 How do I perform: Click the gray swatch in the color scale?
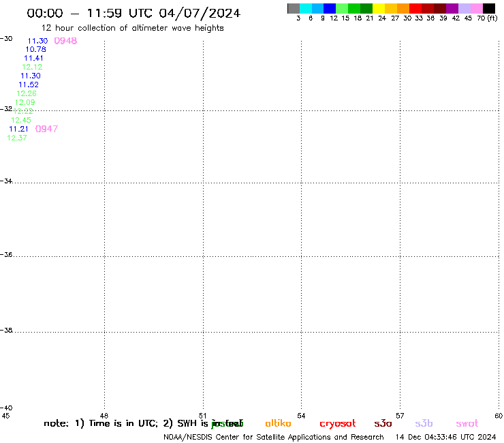pyautogui.click(x=294, y=8)
